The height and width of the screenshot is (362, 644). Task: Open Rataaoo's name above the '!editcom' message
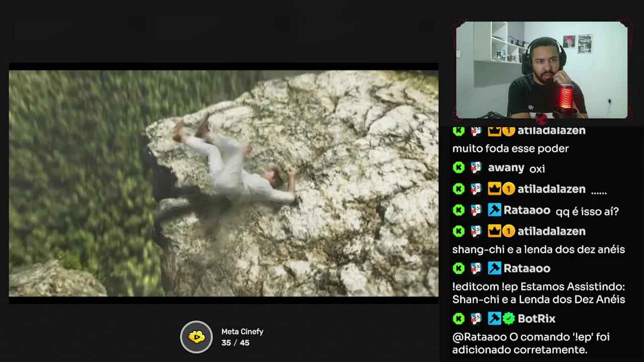point(527,268)
